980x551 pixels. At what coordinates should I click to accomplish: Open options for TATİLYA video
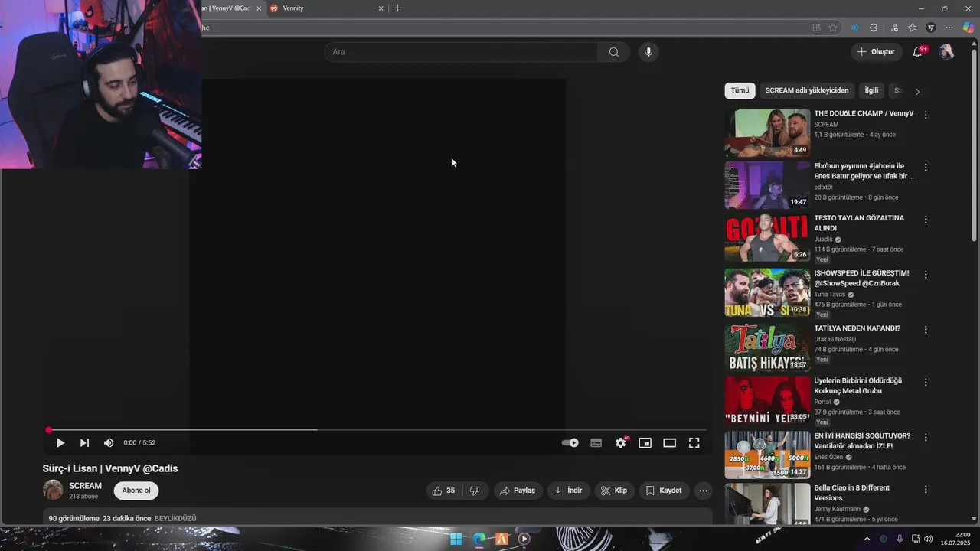(x=926, y=329)
